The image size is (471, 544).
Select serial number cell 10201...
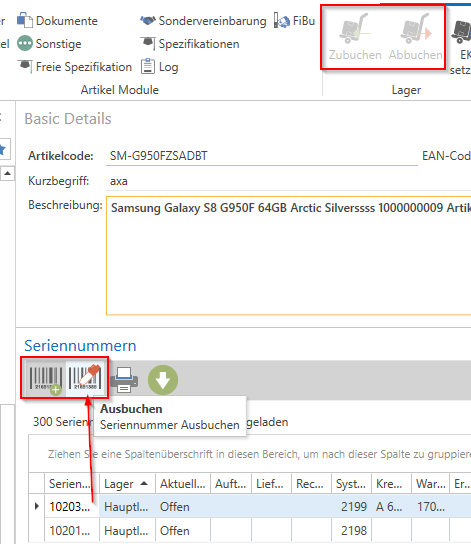click(x=72, y=530)
